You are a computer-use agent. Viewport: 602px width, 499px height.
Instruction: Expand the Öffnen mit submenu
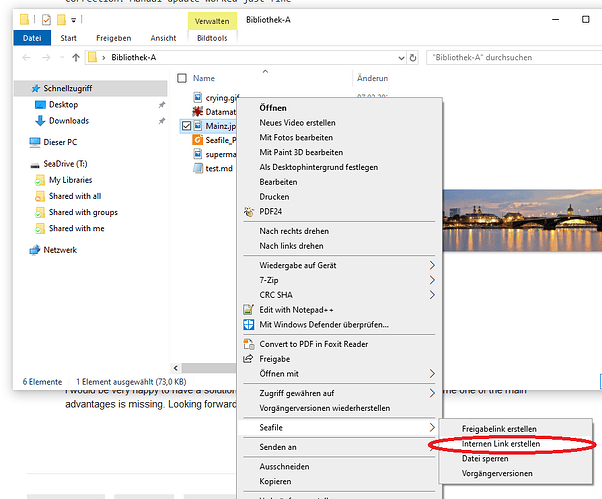coord(432,373)
